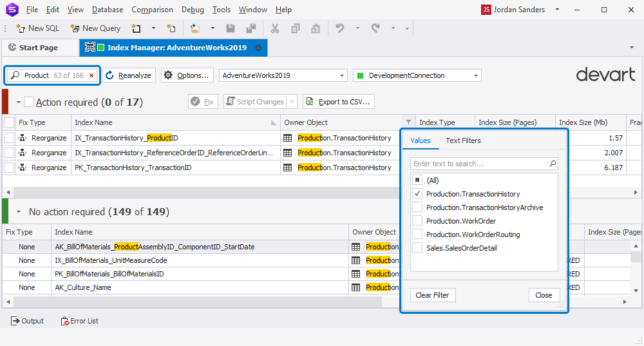The width and height of the screenshot is (644, 346).
Task: Uncheck Production.TransactionHistory filter value
Action: 417,193
